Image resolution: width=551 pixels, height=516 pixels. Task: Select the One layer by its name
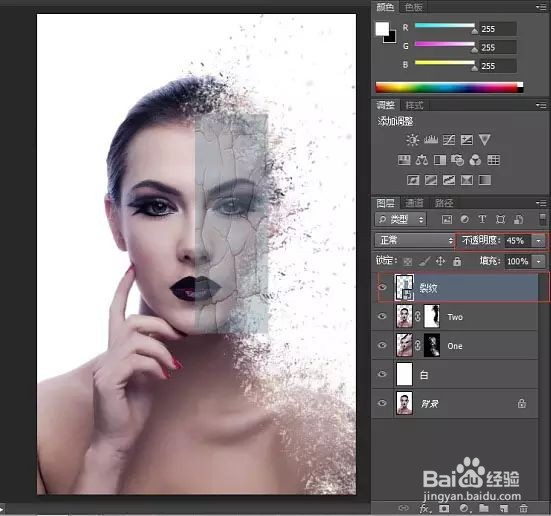pyautogui.click(x=455, y=346)
